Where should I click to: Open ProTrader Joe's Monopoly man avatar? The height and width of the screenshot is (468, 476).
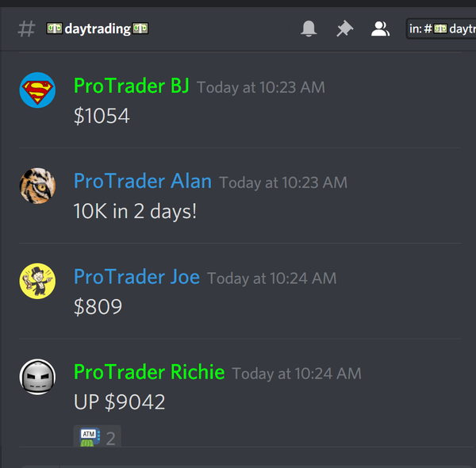click(x=37, y=281)
